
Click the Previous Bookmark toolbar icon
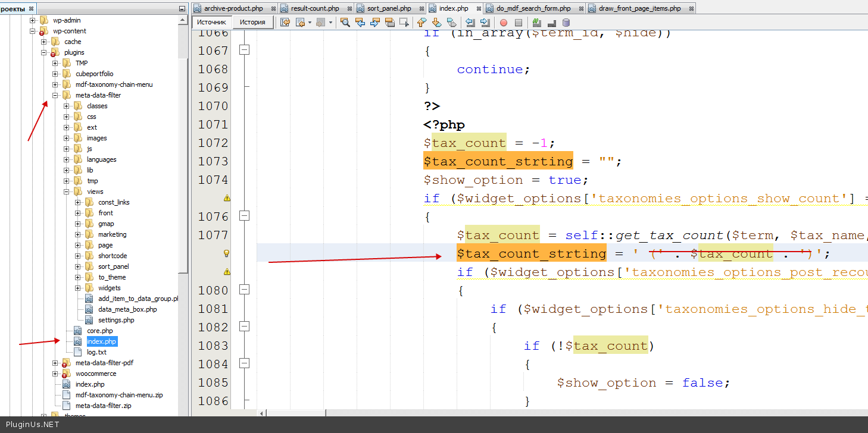422,23
